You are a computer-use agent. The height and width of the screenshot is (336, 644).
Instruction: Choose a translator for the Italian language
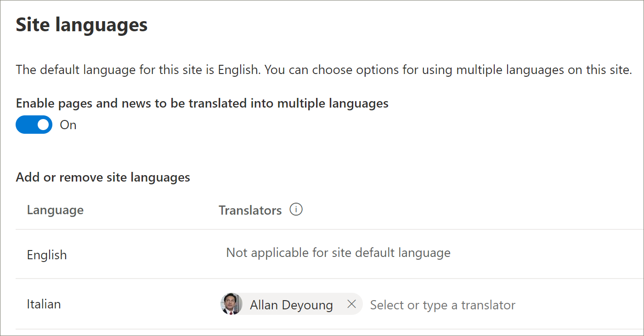click(x=442, y=304)
